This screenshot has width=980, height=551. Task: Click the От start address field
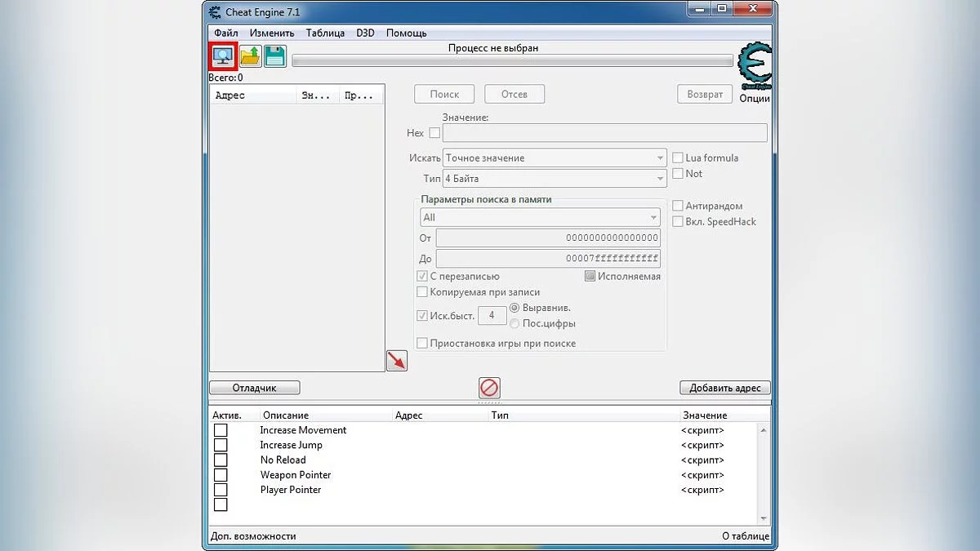click(x=548, y=238)
